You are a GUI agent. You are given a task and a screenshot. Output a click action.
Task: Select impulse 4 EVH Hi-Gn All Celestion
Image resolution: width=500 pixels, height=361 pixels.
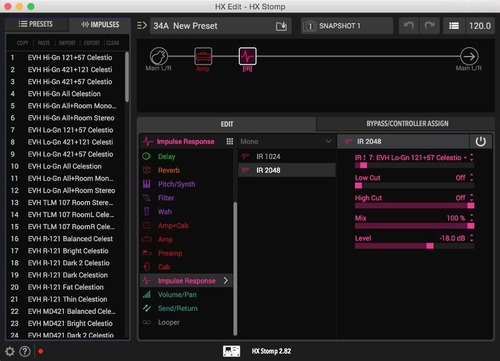pyautogui.click(x=65, y=94)
